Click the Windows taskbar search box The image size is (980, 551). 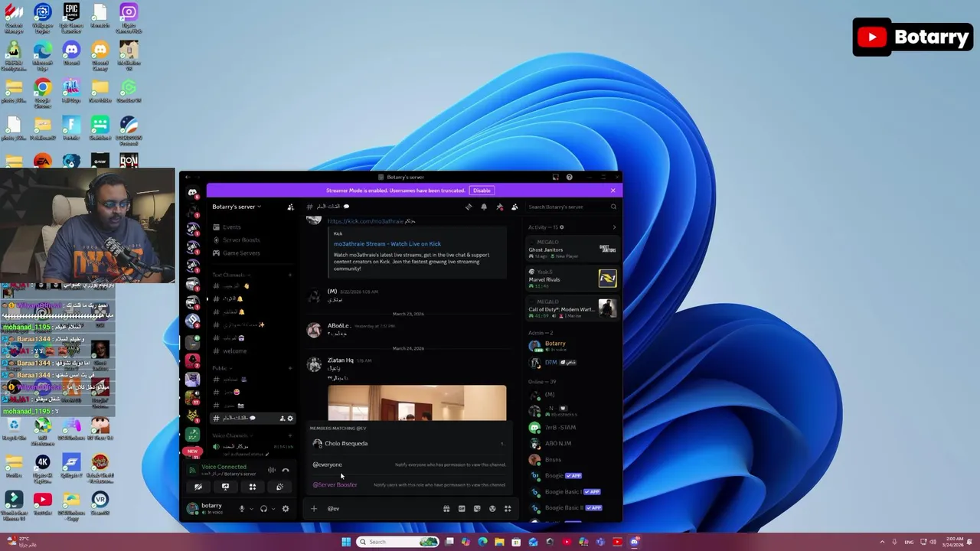pos(397,542)
